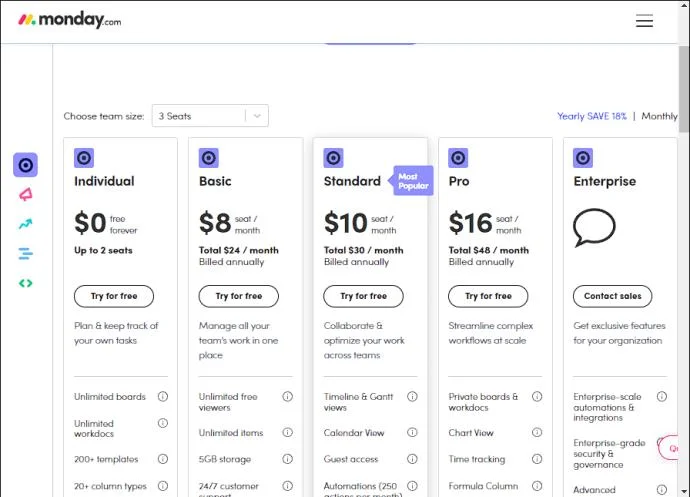Click the scrollbar down arrow
Screen dimensions: 690x497
click(x=684, y=491)
